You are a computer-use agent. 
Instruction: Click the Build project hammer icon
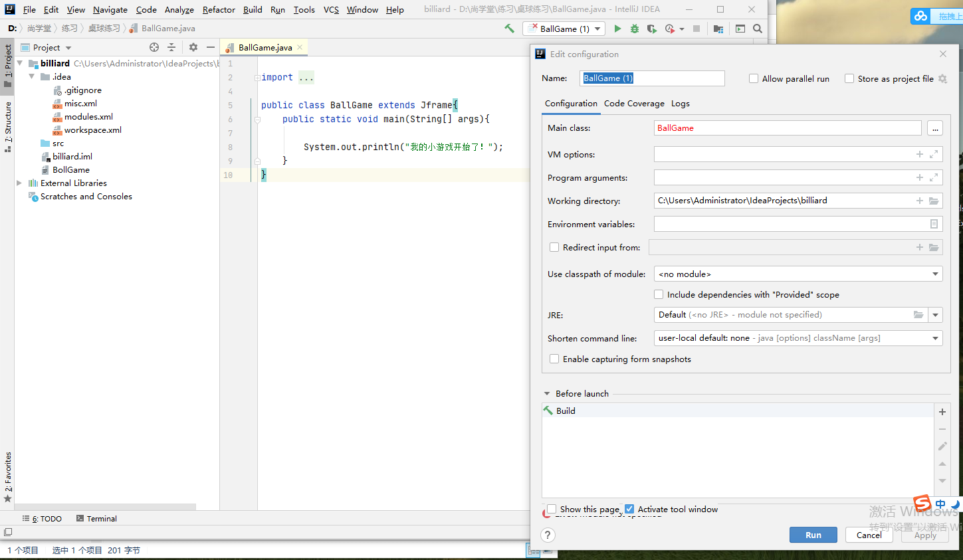pyautogui.click(x=509, y=29)
